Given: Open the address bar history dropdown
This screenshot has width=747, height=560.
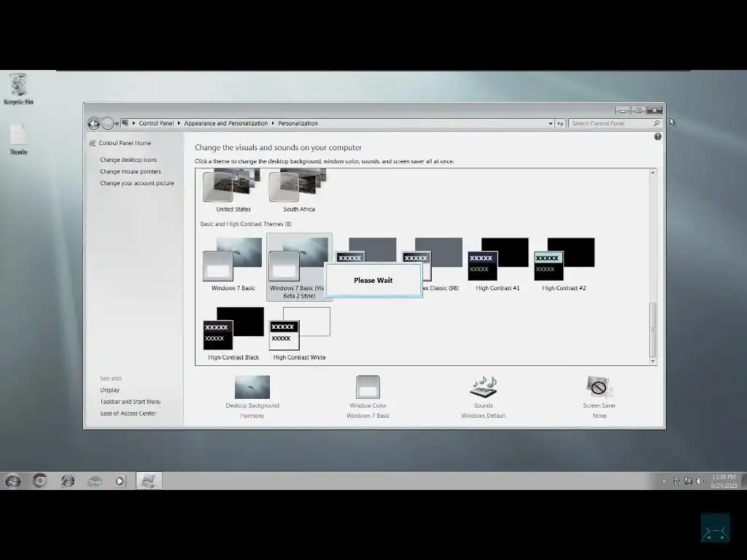Looking at the screenshot, I should pyautogui.click(x=551, y=124).
